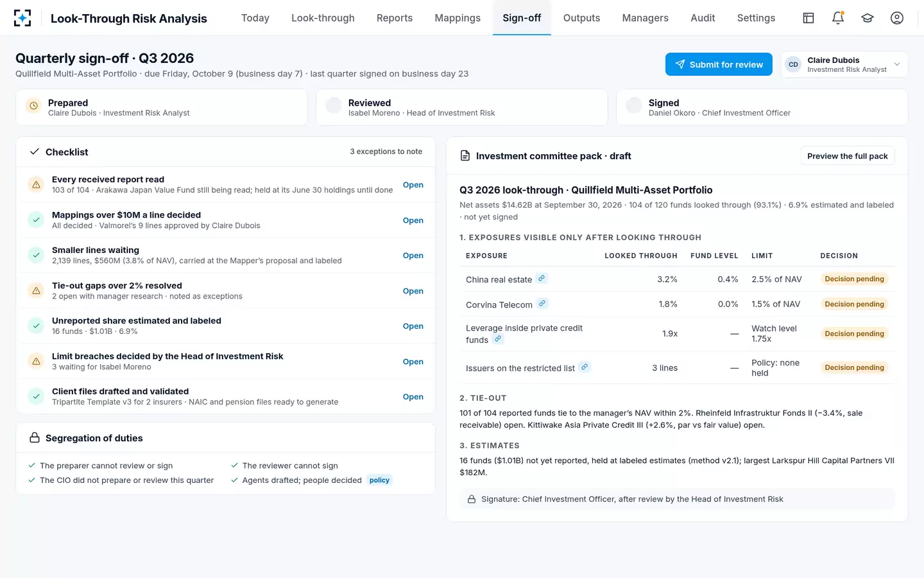This screenshot has height=578, width=924.
Task: Click the document icon beside Investment committee pack
Action: click(x=466, y=156)
